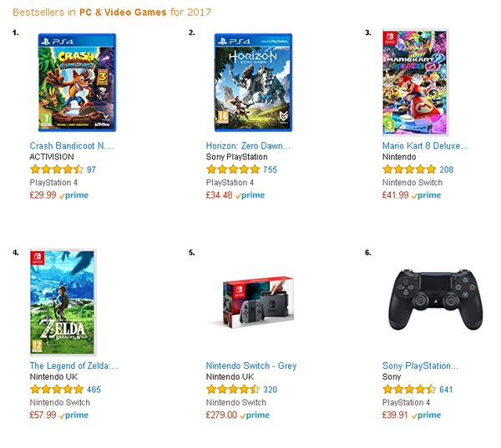View the 97 reviews for Crash Bandicoot
Screen dimensions: 501x448
(x=91, y=169)
